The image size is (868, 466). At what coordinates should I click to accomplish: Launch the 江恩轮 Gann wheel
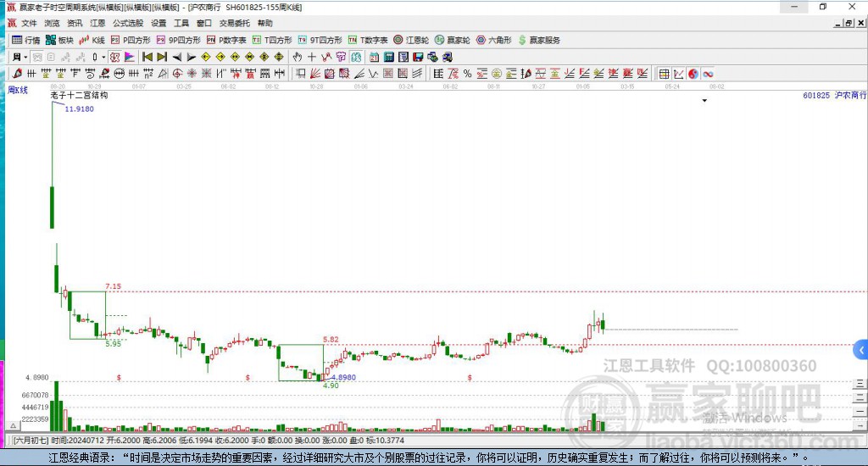click(x=411, y=40)
